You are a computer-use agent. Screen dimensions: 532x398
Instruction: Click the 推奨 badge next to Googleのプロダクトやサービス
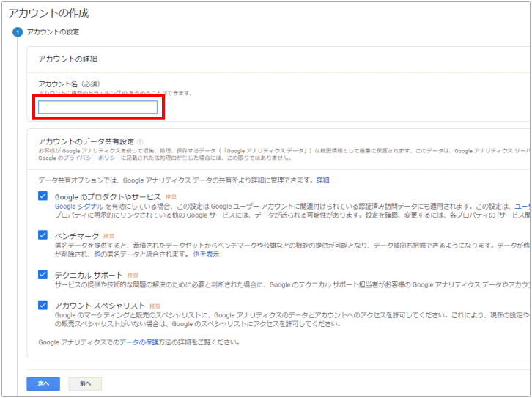tap(171, 197)
